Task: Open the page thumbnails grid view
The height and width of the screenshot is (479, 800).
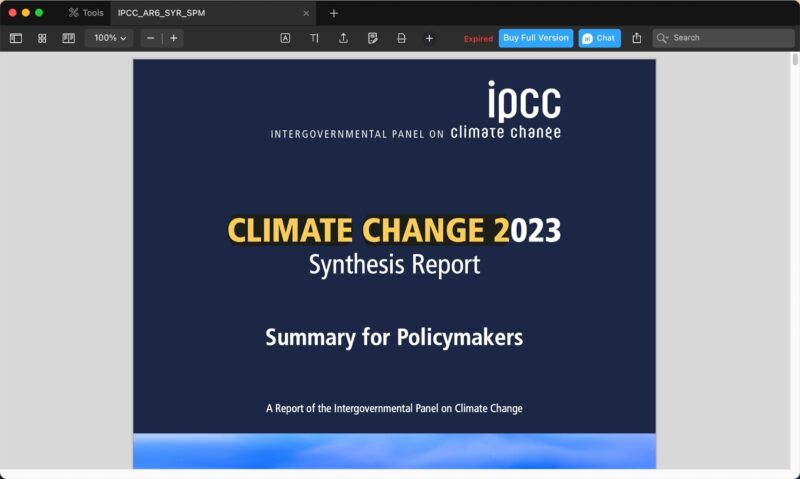Action: pyautogui.click(x=42, y=38)
